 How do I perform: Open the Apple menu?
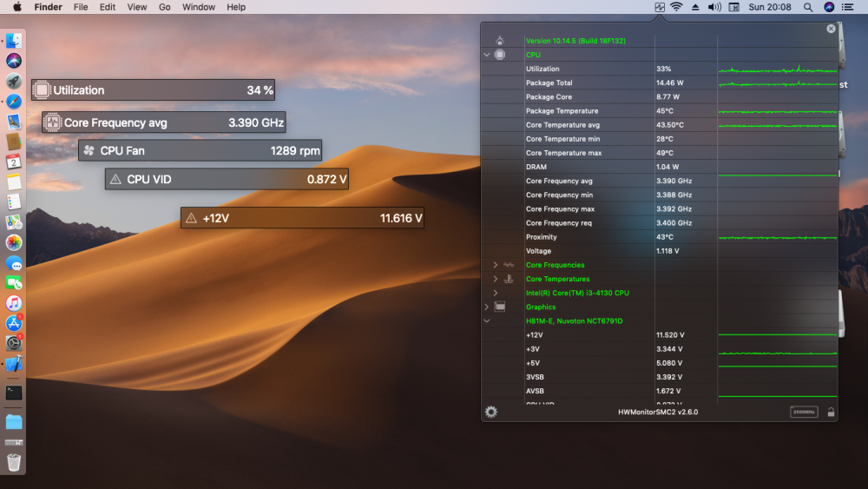pos(17,7)
